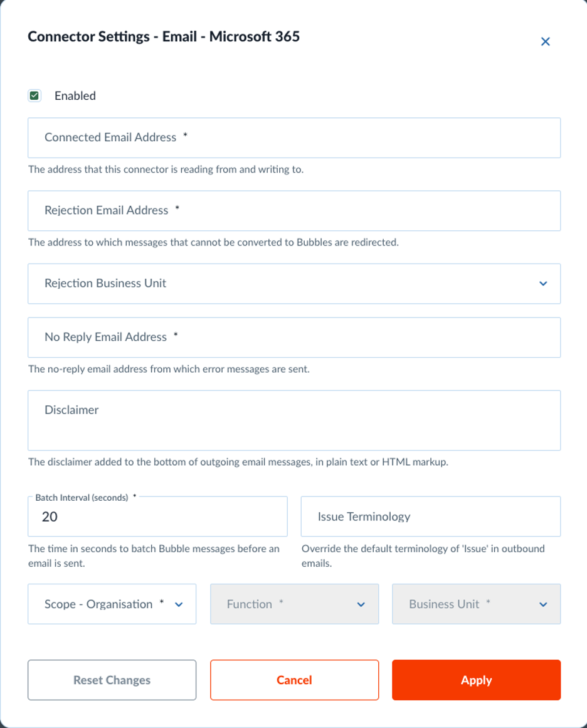Click the Apply button
This screenshot has width=587, height=728.
(475, 680)
